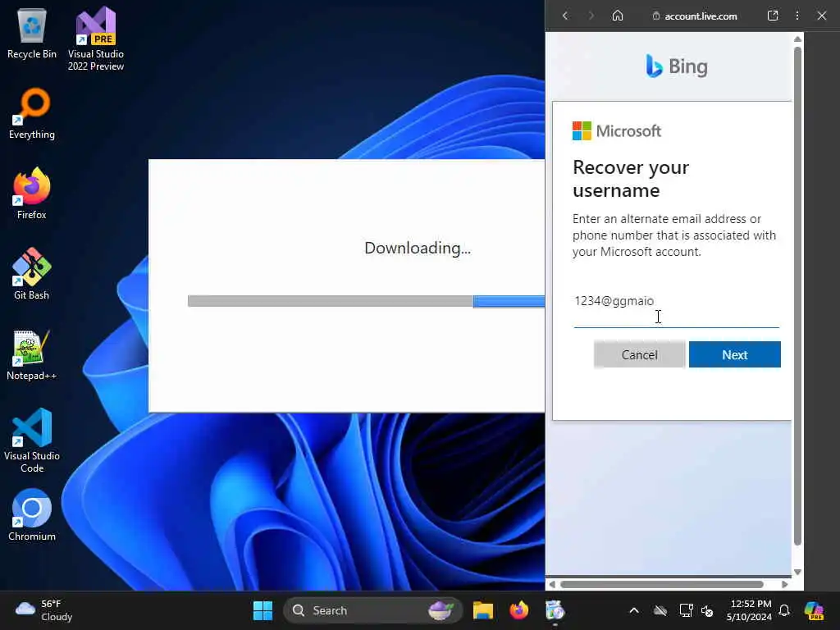Show hidden system tray icons

(634, 610)
